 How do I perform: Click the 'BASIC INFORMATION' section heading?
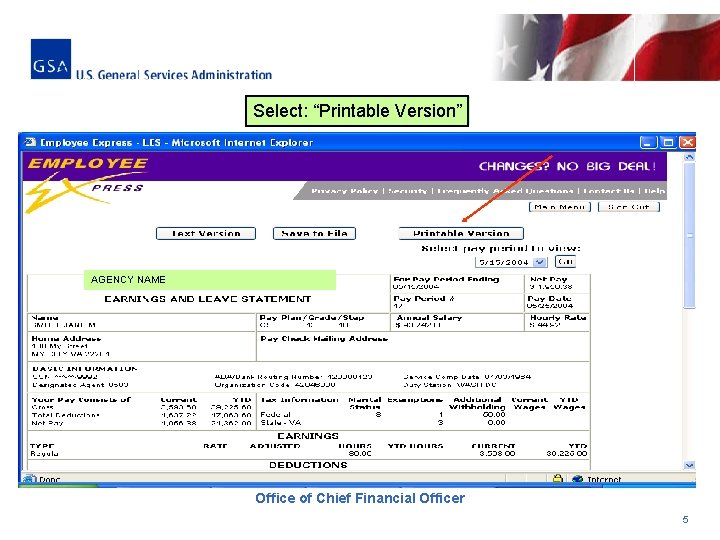coord(84,369)
